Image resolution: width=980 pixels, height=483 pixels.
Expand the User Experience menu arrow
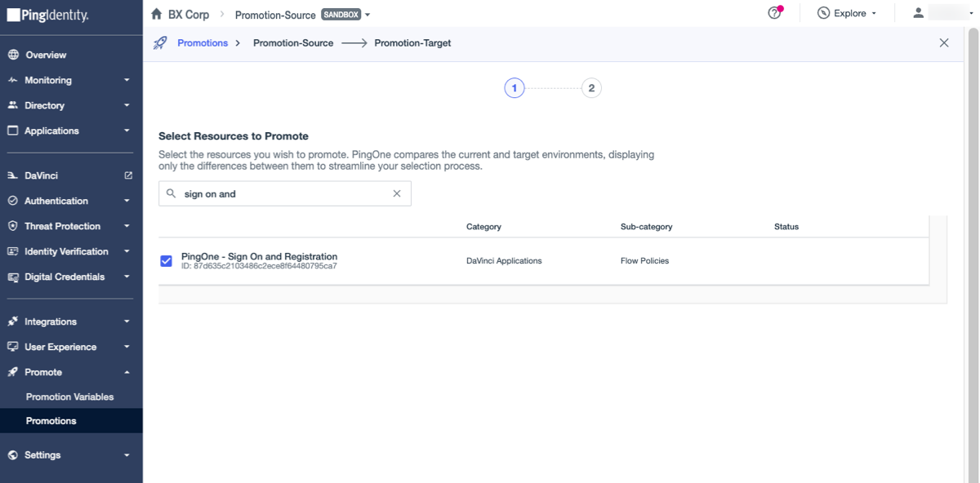pyautogui.click(x=127, y=347)
